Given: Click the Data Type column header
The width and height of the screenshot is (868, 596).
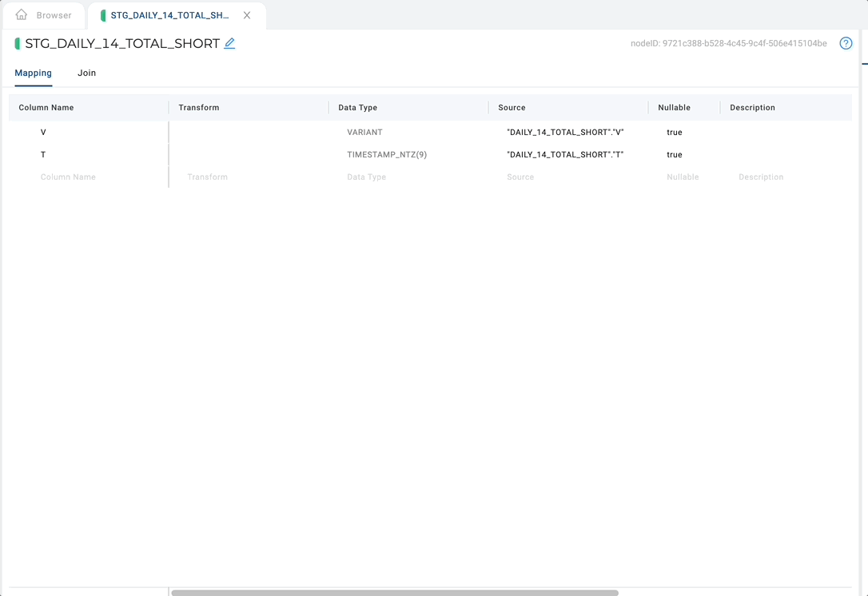Looking at the screenshot, I should [357, 107].
